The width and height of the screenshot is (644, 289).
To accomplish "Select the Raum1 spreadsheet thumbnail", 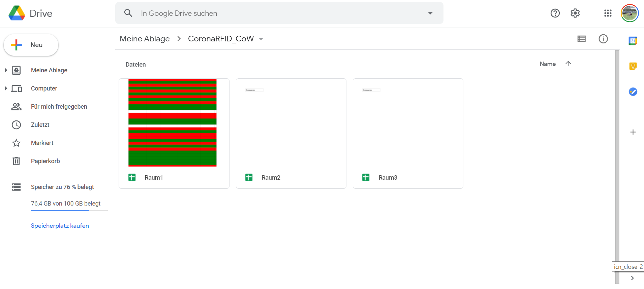I will (x=172, y=123).
